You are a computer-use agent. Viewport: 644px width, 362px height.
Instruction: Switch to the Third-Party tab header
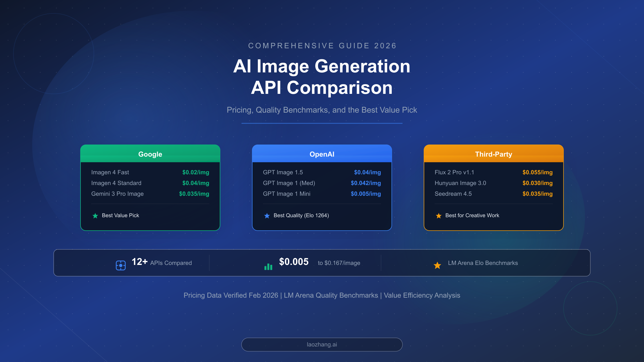(x=493, y=154)
